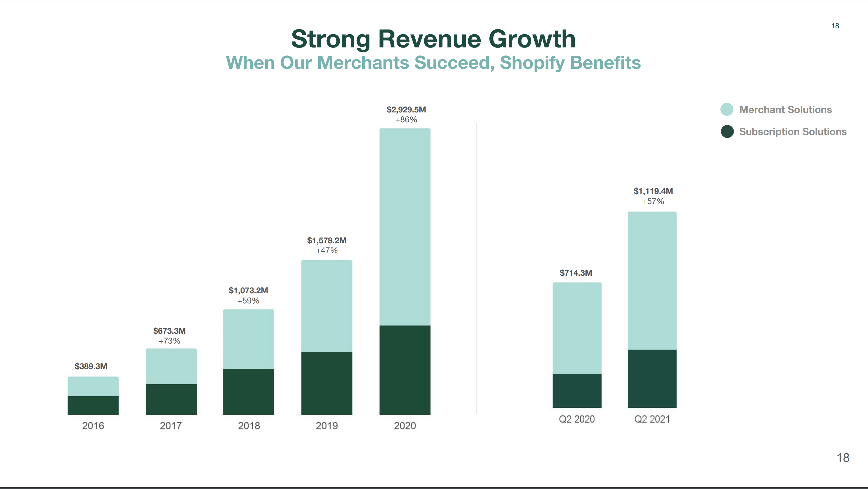Click the small page number 18 at top
Screen dimensions: 868x489
(835, 26)
